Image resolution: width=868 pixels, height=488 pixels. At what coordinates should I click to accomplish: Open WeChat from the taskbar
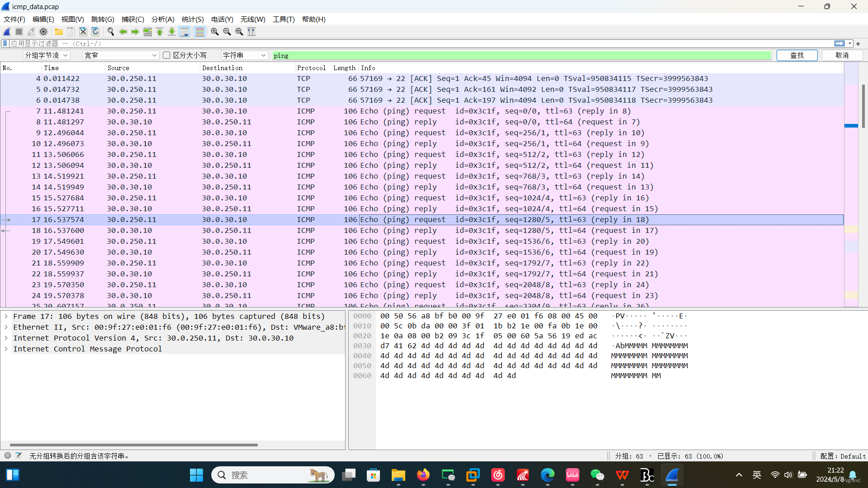597,475
